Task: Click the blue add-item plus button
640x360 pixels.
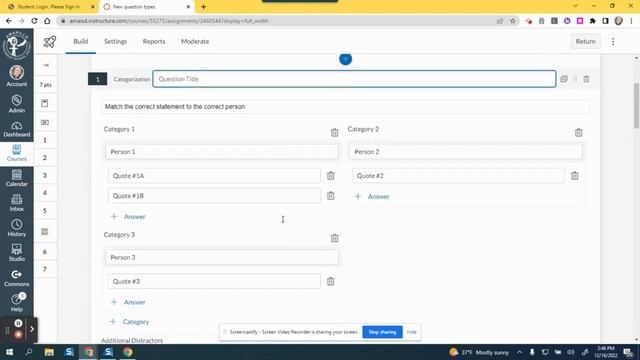Action: 345,59
